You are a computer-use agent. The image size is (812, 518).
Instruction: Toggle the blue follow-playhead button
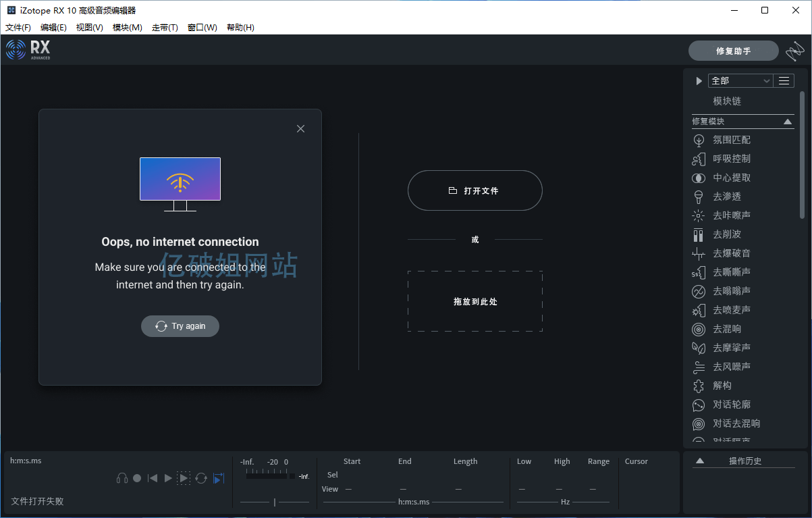pos(218,478)
